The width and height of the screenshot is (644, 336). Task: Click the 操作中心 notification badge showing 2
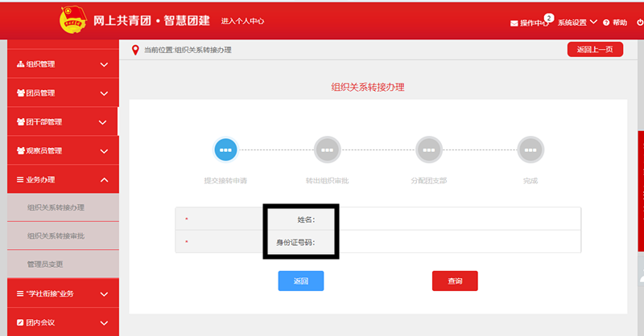549,18
